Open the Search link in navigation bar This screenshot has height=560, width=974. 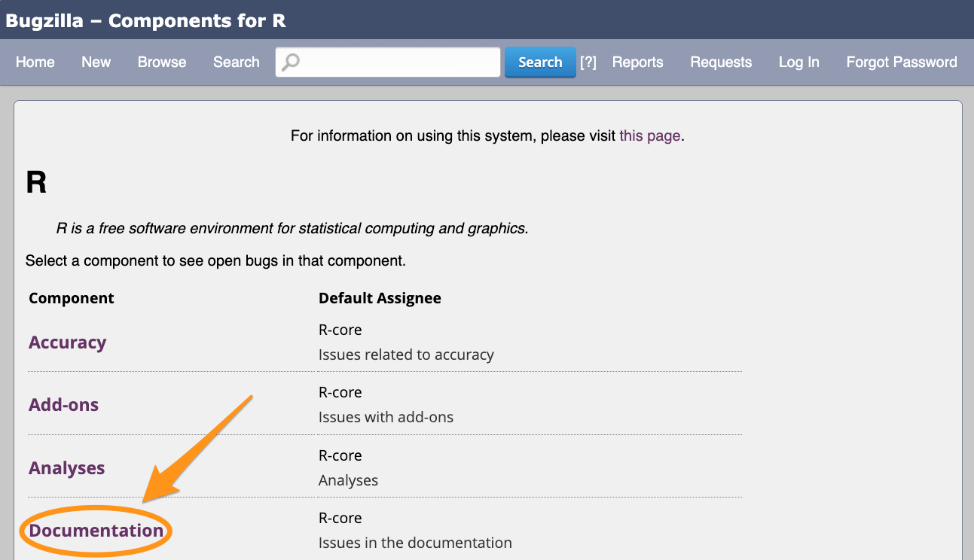(236, 62)
